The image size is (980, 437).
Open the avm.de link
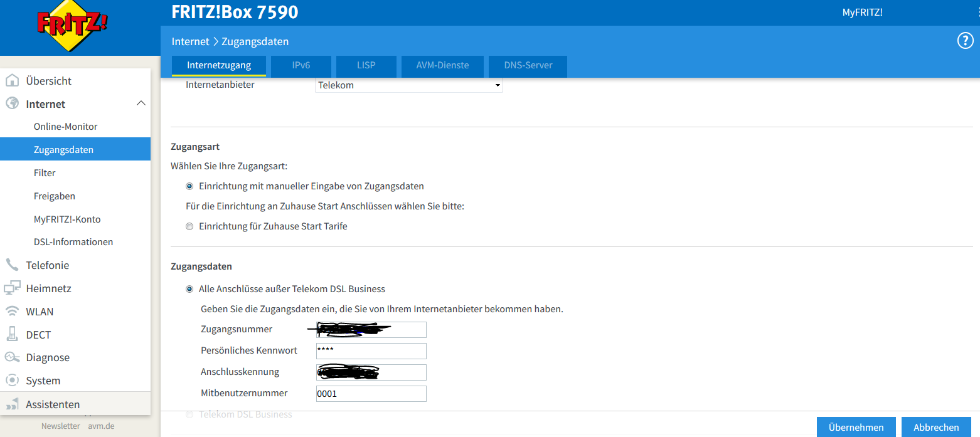pos(101,426)
